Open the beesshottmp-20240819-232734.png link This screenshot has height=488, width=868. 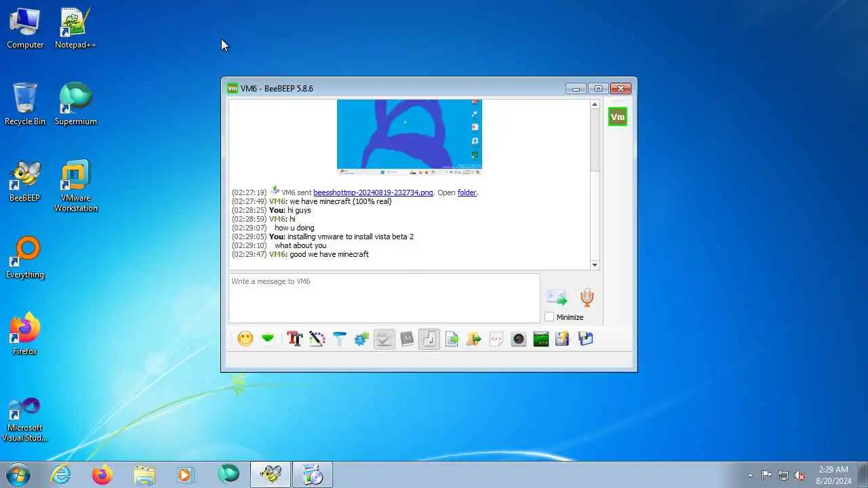(373, 192)
